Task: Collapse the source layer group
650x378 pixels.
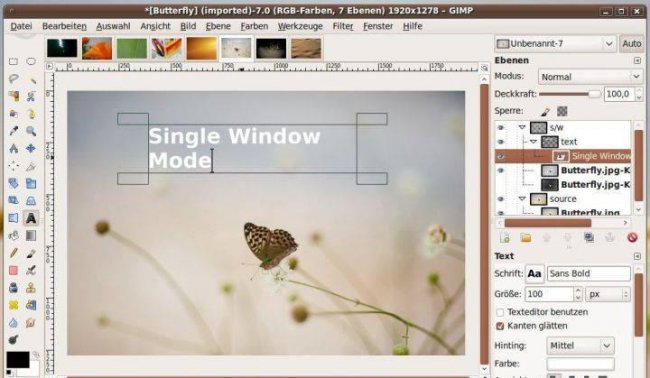Action: [x=522, y=199]
